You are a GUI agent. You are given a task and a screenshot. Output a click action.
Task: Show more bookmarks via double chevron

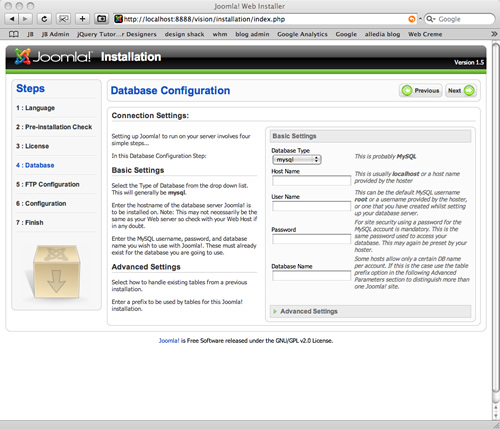(494, 34)
